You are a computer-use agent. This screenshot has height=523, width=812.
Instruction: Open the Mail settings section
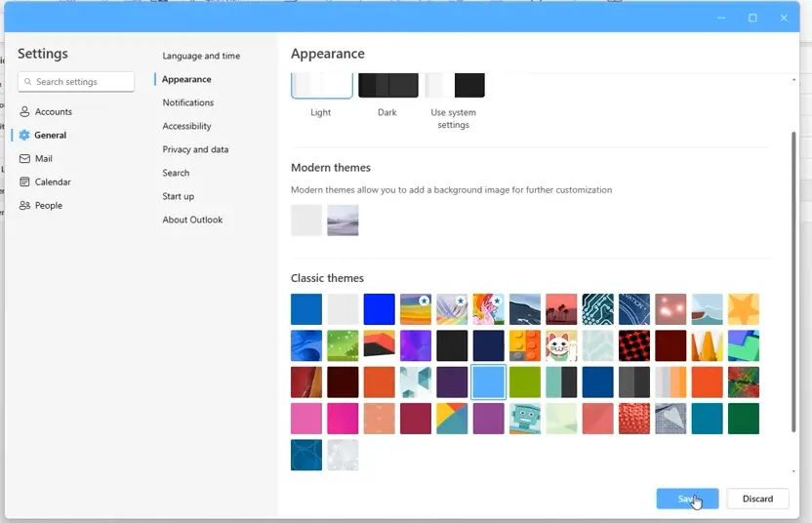pos(36,158)
